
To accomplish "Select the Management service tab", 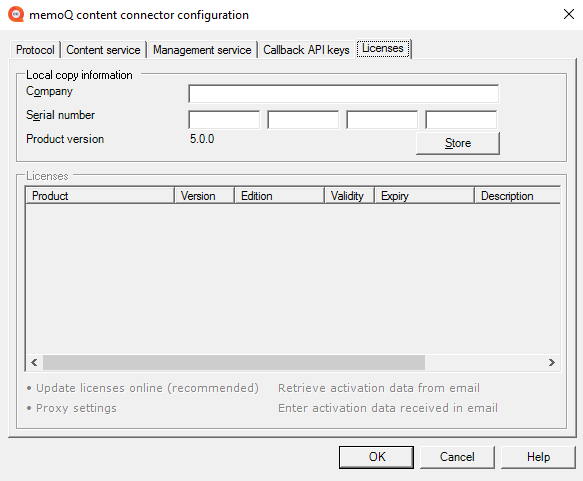I will (202, 50).
